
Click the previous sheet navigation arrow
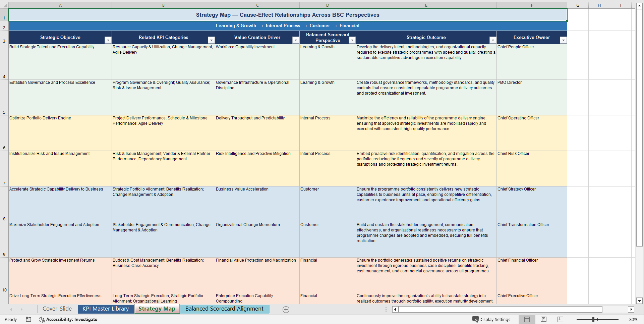[11, 310]
